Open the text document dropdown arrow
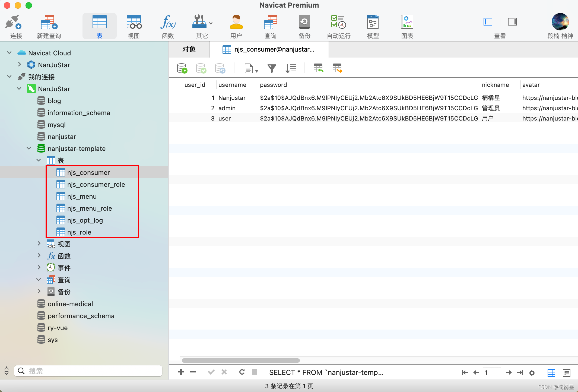The image size is (578, 392). coord(257,71)
